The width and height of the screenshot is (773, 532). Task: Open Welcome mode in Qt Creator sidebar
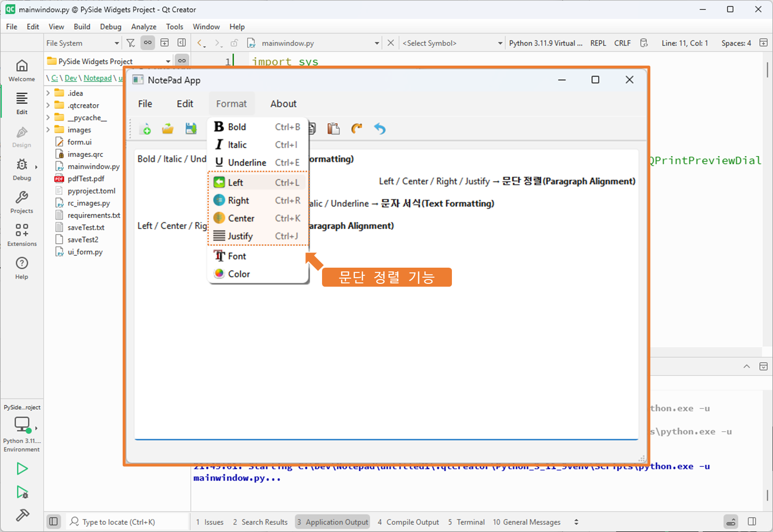pyautogui.click(x=22, y=70)
